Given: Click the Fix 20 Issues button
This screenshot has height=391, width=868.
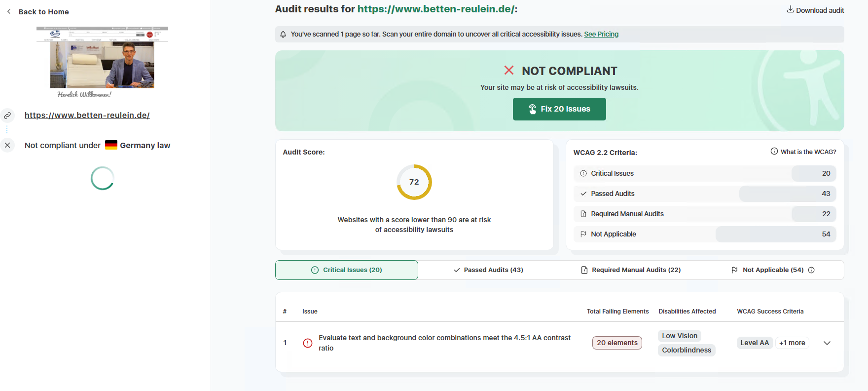Looking at the screenshot, I should 559,109.
